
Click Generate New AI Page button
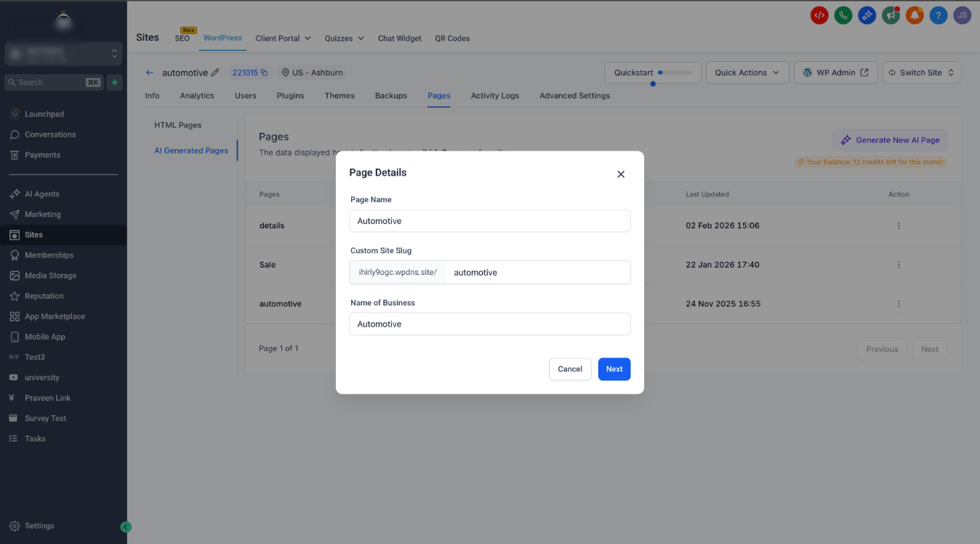890,140
